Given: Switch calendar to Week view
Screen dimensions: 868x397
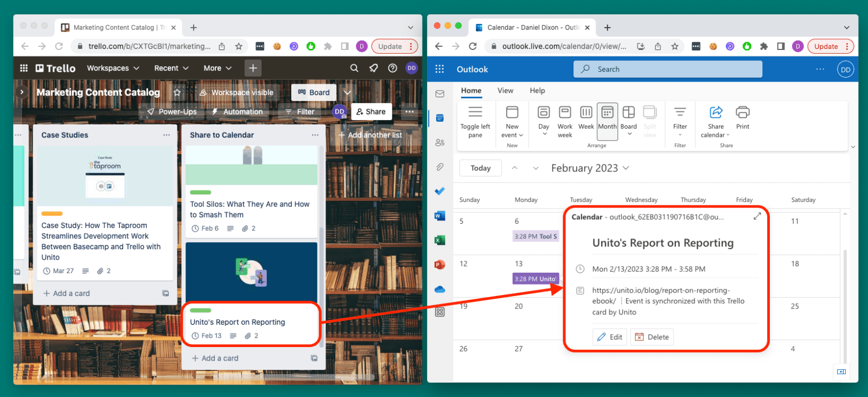Looking at the screenshot, I should click(x=586, y=118).
